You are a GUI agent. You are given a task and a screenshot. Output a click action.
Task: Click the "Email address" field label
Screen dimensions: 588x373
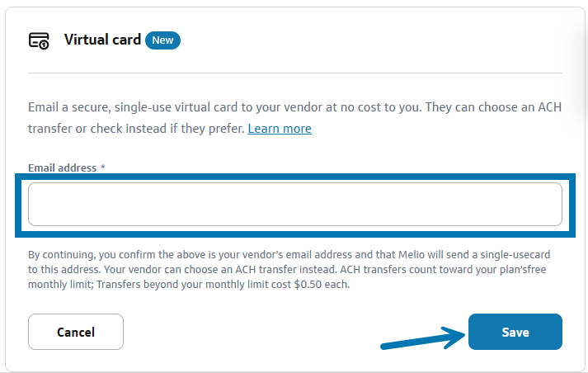(x=62, y=168)
